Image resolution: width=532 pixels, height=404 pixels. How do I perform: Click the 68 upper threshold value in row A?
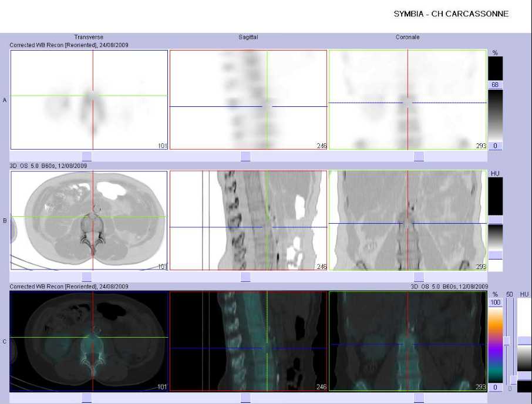point(495,85)
